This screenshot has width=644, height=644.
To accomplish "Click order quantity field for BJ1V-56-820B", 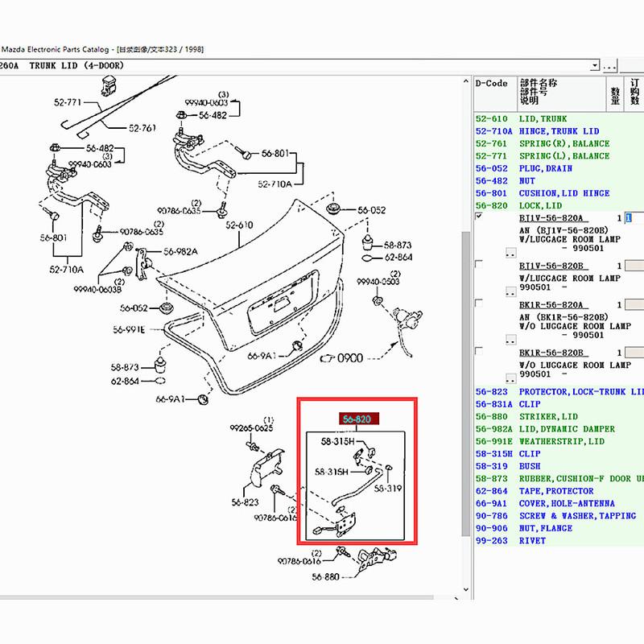I will pyautogui.click(x=634, y=266).
